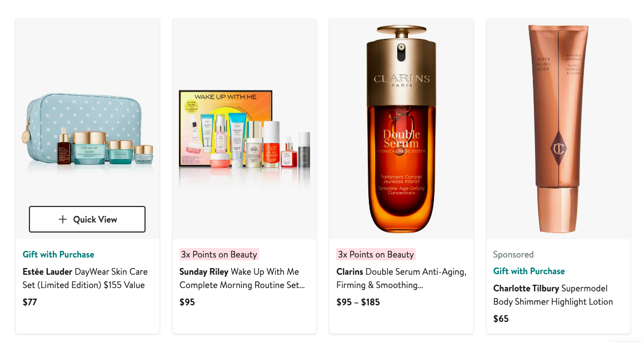Click Clarins Double Serum Anti-Aging title
This screenshot has width=644, height=343.
pyautogui.click(x=401, y=278)
